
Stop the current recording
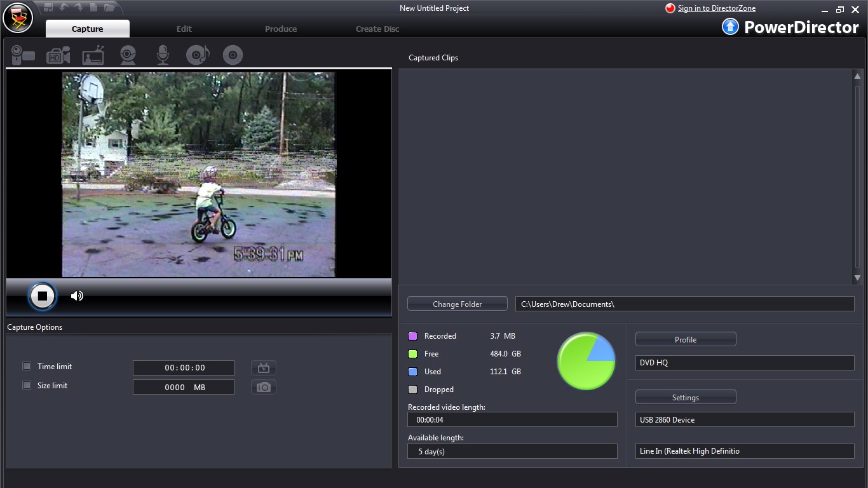(43, 295)
